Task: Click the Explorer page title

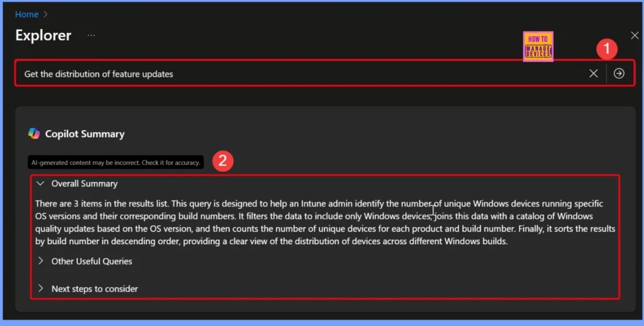Action: [43, 35]
